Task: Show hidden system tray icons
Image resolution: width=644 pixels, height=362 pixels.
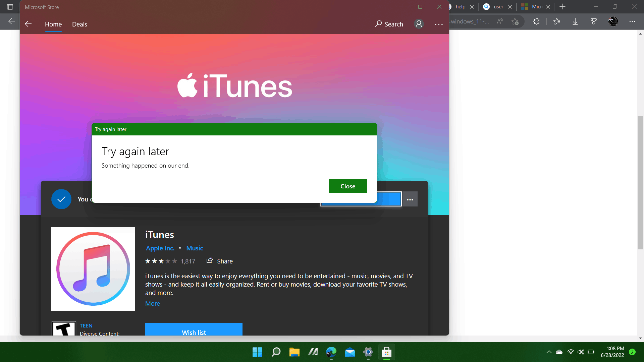Action: coord(549,352)
